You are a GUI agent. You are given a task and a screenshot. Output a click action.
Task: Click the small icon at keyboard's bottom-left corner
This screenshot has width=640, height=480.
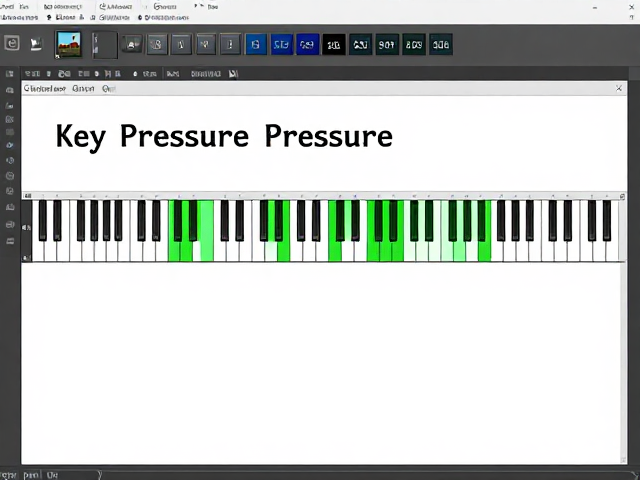26,258
